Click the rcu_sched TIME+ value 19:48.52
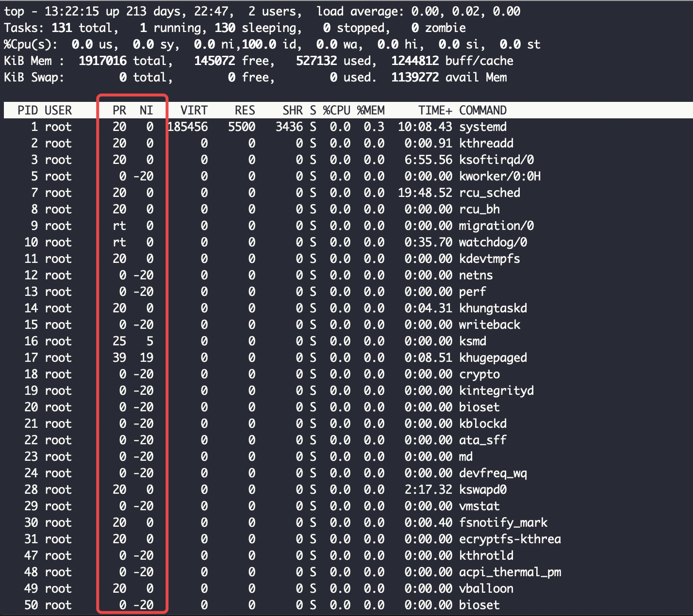Viewport: 693px width, 616px height. pyautogui.click(x=425, y=193)
